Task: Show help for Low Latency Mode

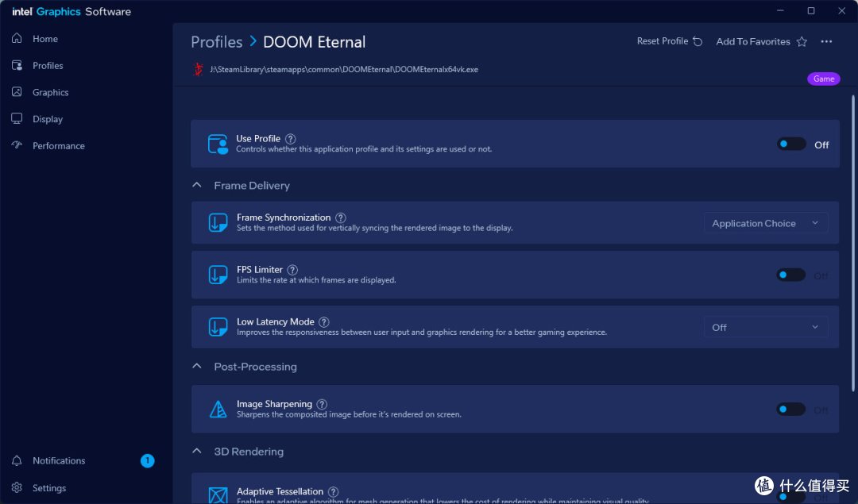Action: [x=324, y=322]
